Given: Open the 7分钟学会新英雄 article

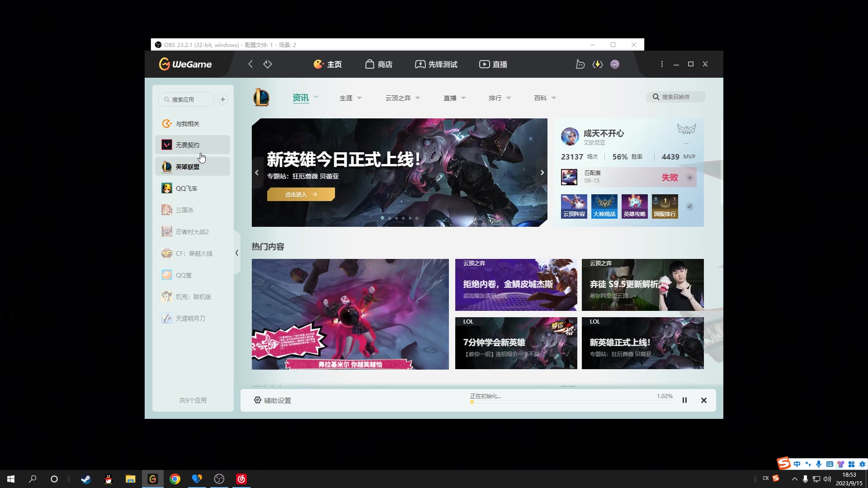Looking at the screenshot, I should [x=516, y=343].
